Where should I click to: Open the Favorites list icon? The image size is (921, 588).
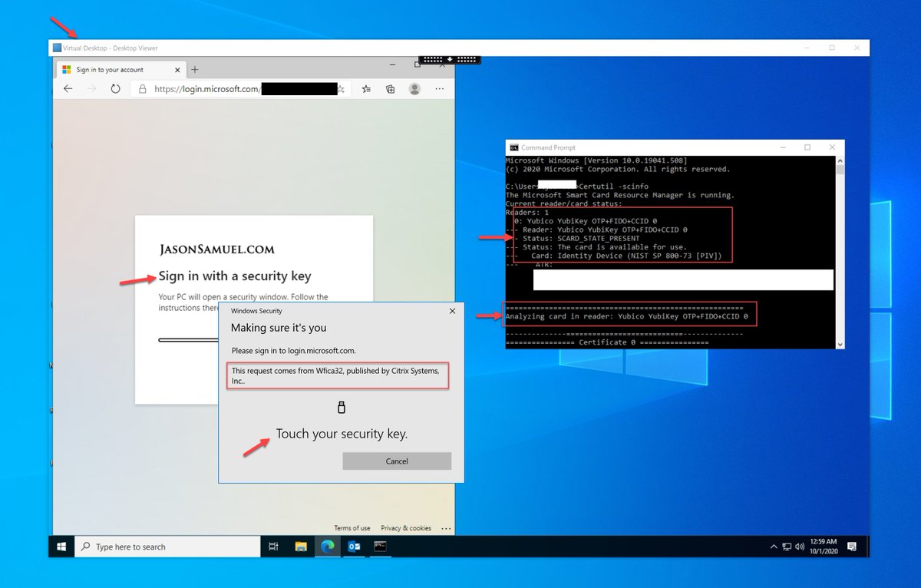point(365,88)
